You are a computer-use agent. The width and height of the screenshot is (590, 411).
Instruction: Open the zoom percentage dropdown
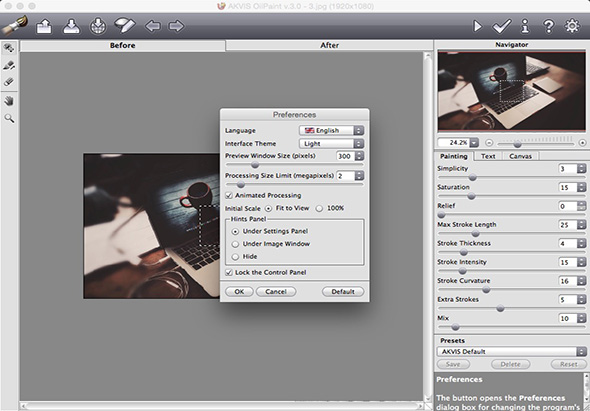click(474, 143)
